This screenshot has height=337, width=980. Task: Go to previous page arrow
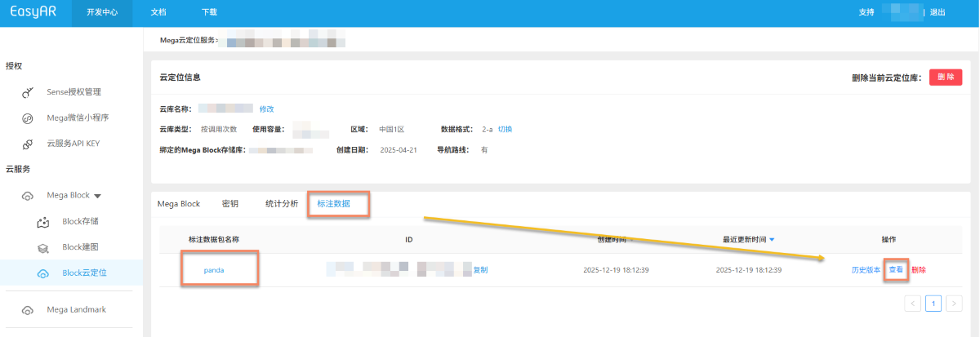coord(913,304)
